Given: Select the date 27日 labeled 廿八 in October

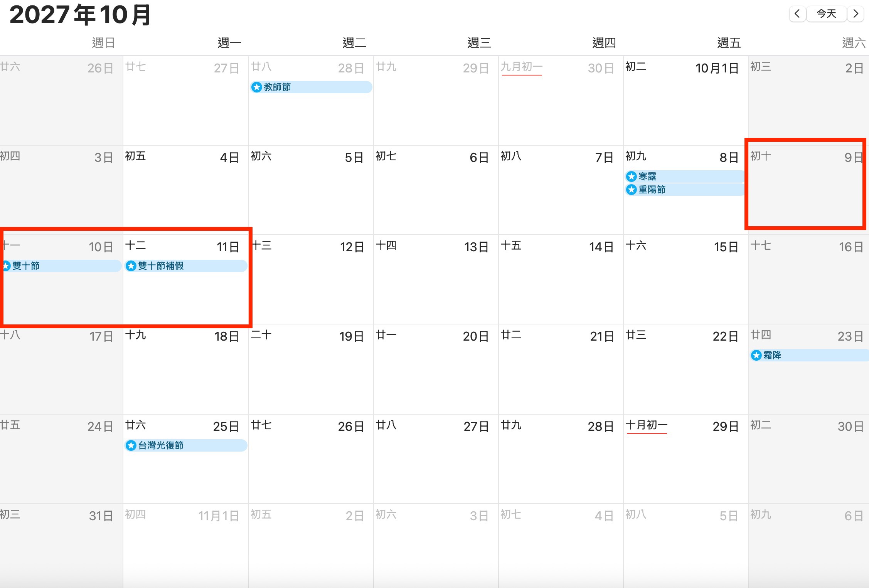Looking at the screenshot, I should 476,427.
